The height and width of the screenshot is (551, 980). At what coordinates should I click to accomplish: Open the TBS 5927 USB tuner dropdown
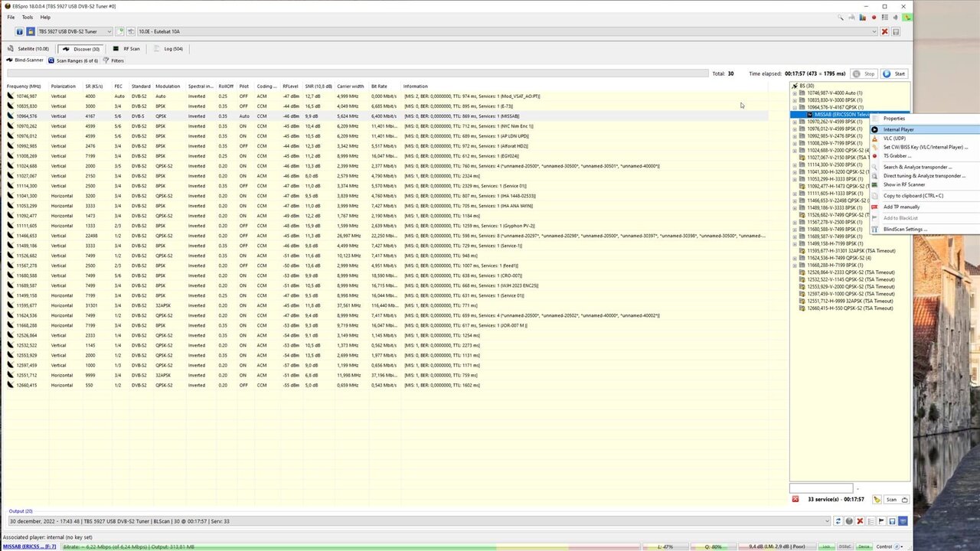[109, 31]
